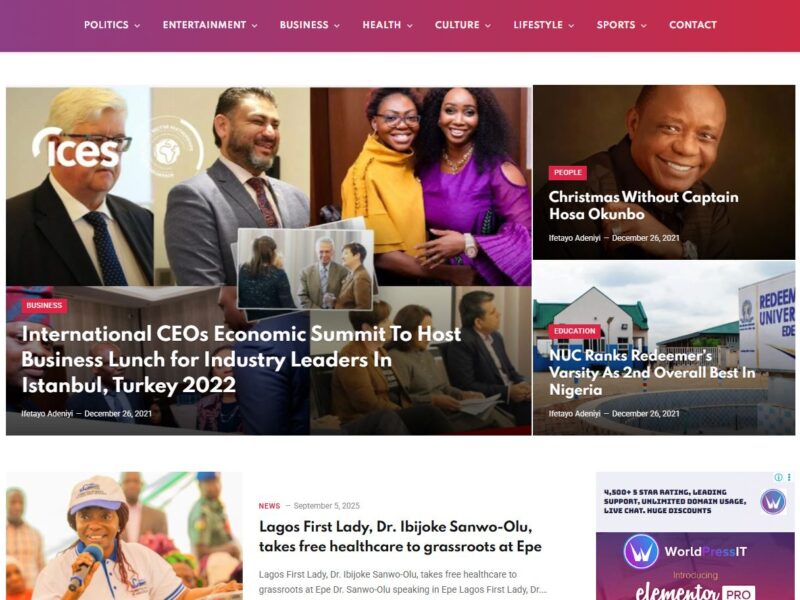Expand the Politics menu chevron

137,26
